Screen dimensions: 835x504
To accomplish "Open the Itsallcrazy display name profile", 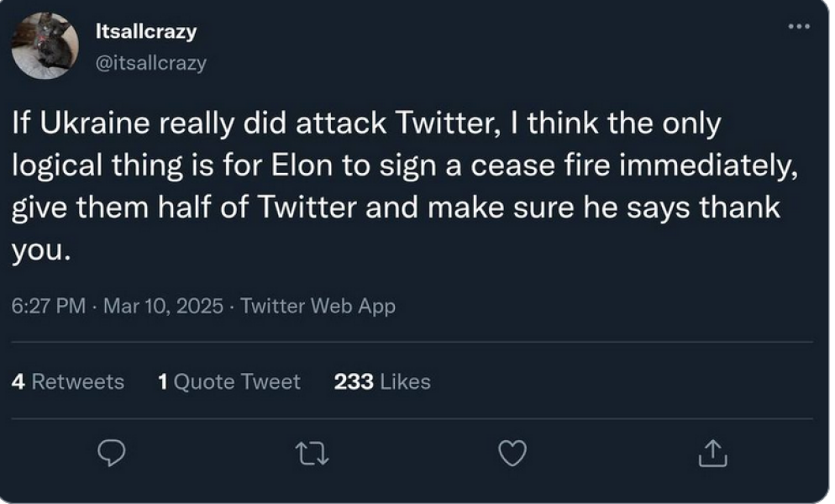I will (147, 32).
